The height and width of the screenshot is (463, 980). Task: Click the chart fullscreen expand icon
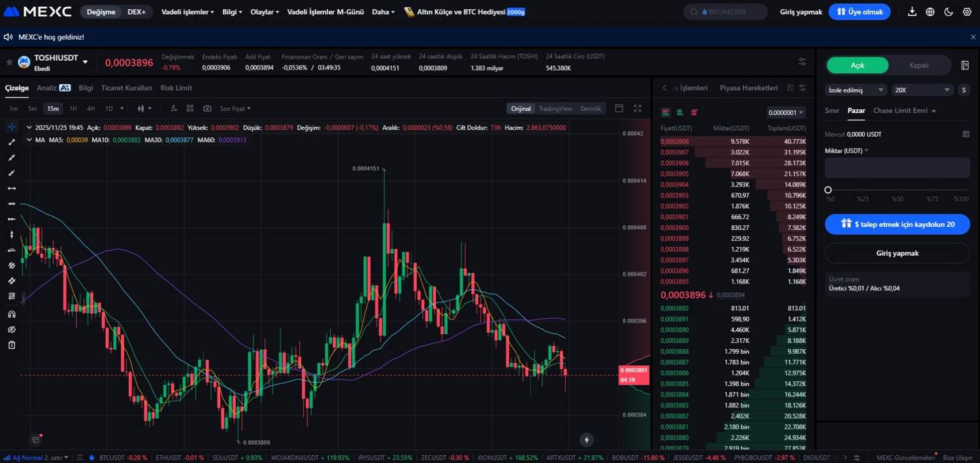tap(638, 109)
